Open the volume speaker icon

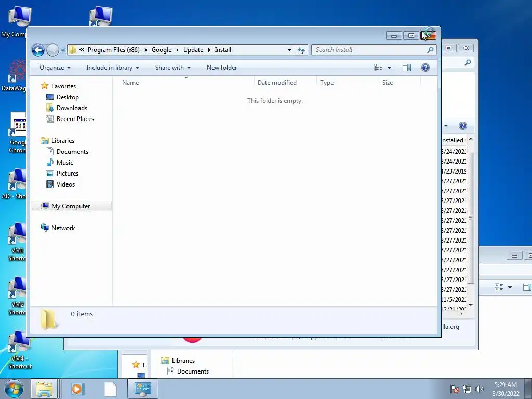(480, 389)
